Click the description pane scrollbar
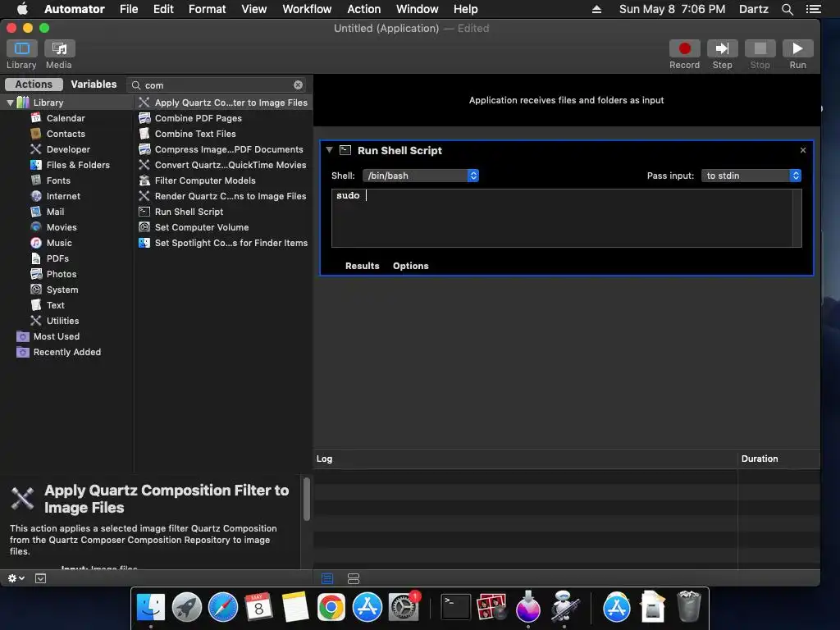 click(307, 499)
